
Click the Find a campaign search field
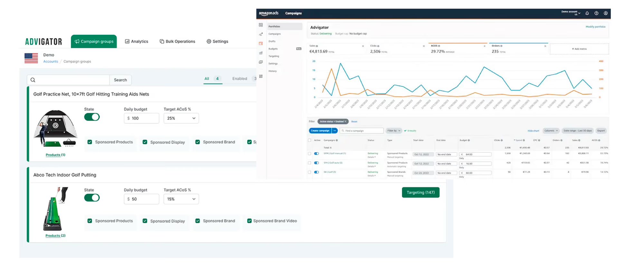(362, 131)
